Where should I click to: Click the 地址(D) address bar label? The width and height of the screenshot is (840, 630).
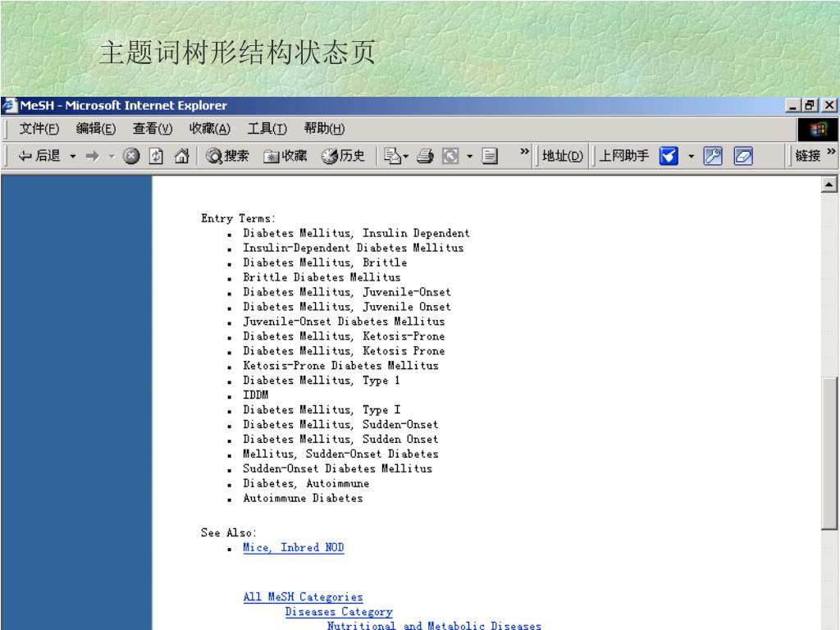[x=562, y=156]
